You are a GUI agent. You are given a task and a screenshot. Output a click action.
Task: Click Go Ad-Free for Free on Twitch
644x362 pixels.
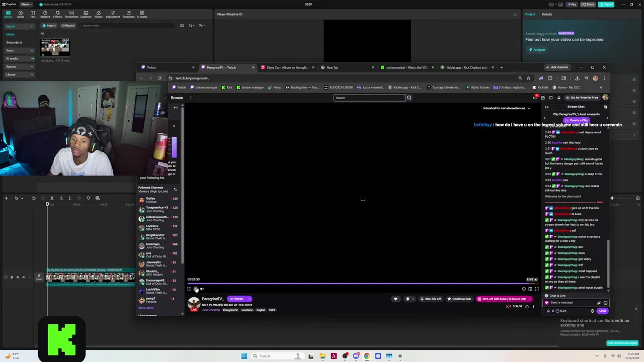(582, 98)
